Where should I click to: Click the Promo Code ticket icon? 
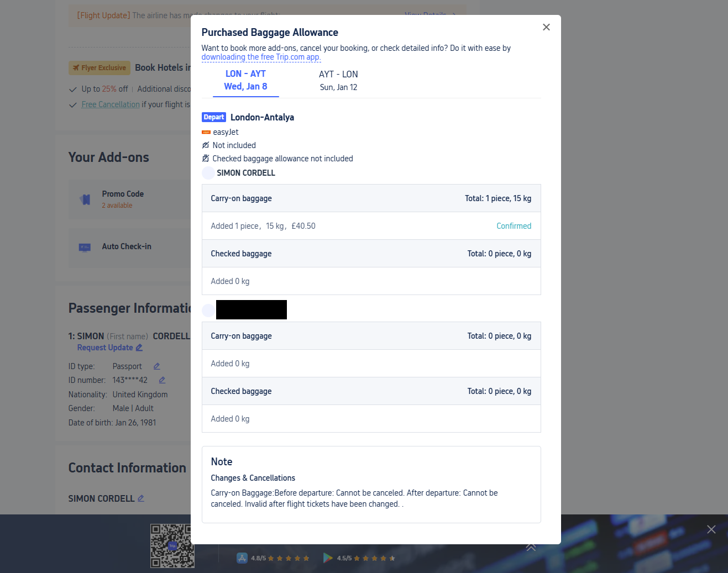click(85, 199)
